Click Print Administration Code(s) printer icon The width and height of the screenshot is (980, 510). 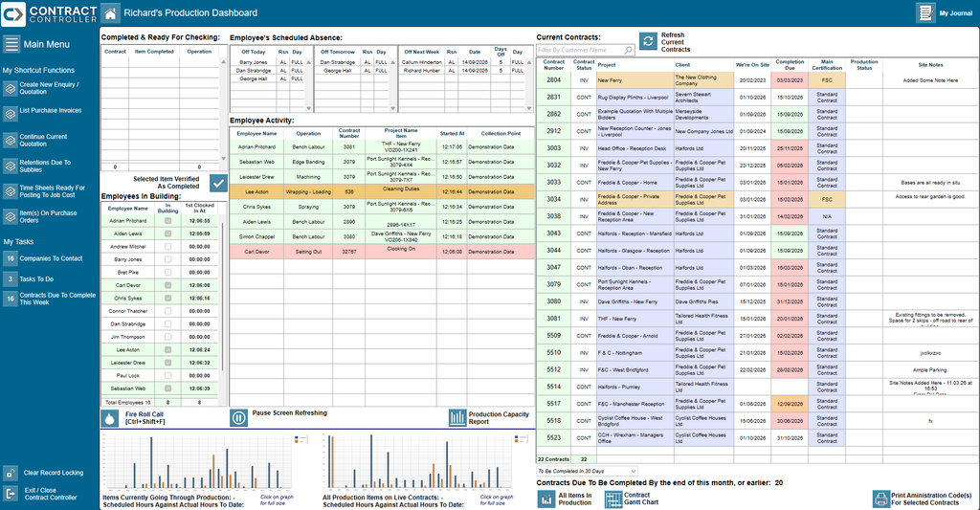coord(881,499)
